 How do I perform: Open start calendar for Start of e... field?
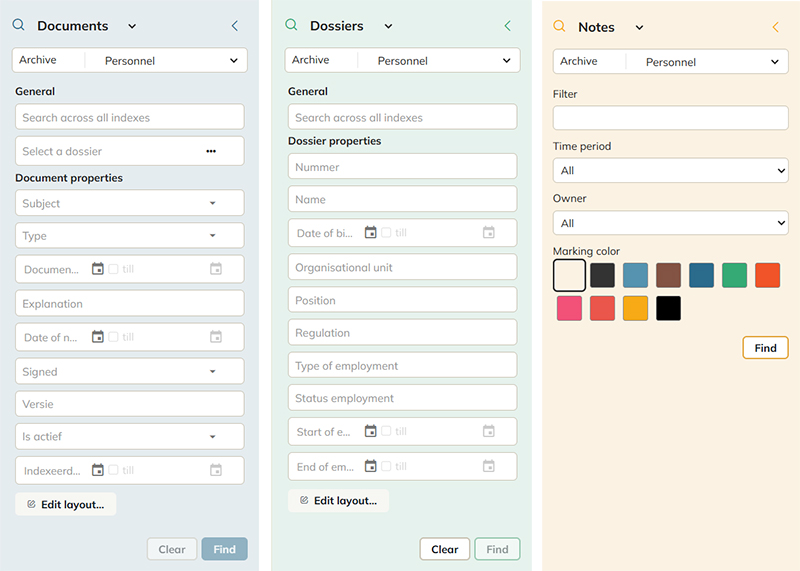point(370,431)
